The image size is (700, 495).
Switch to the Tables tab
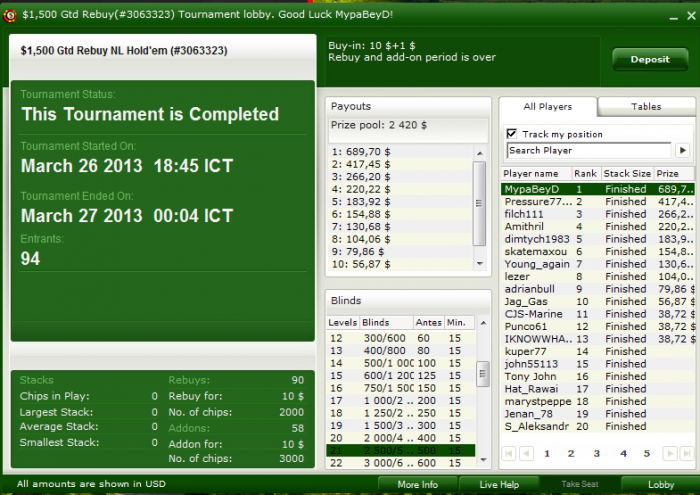tap(646, 107)
